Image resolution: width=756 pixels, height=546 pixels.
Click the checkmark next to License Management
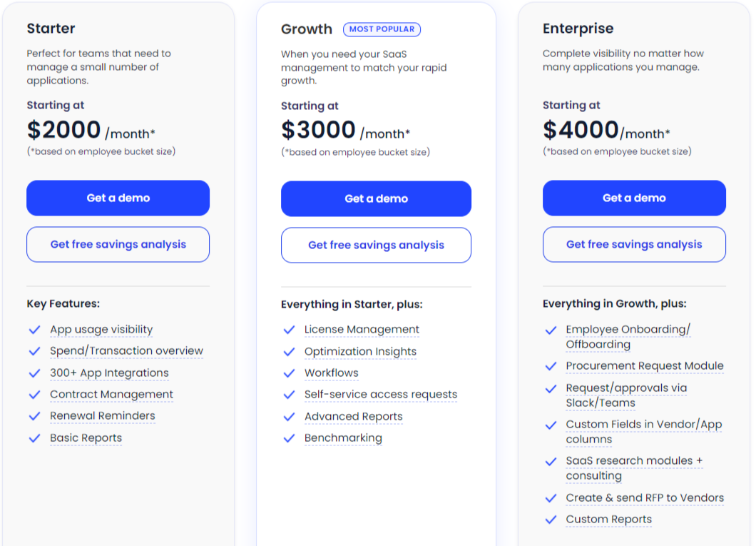pos(289,329)
